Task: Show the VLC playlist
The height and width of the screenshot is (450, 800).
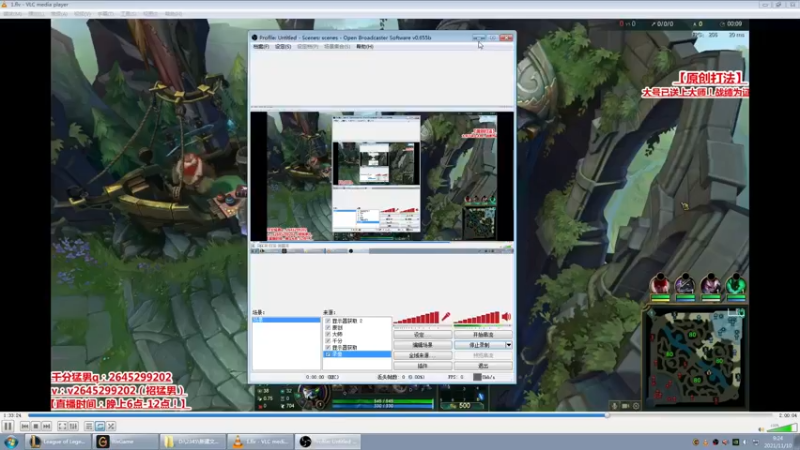Action: 89,426
